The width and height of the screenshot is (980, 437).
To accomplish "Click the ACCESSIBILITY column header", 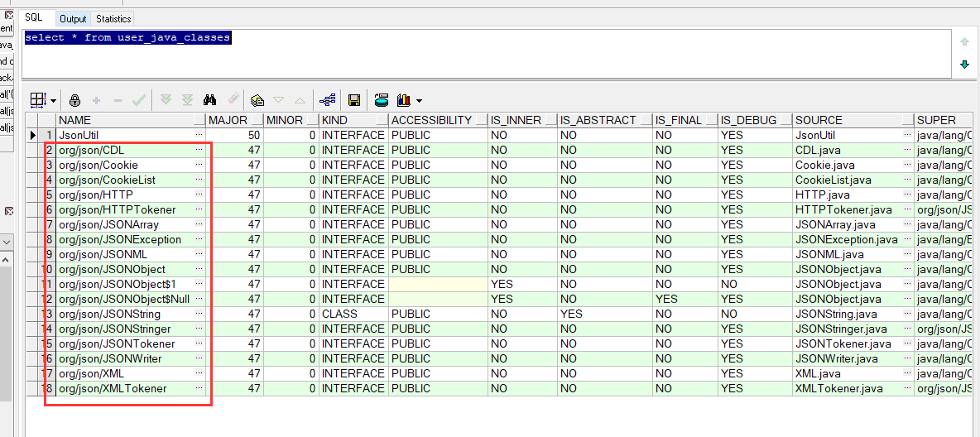I will 438,120.
